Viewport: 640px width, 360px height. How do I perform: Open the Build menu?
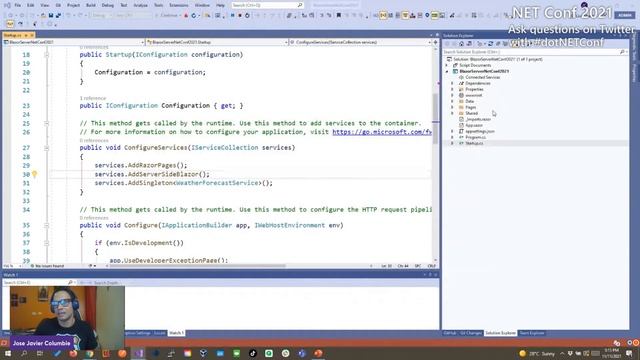tap(91, 5)
